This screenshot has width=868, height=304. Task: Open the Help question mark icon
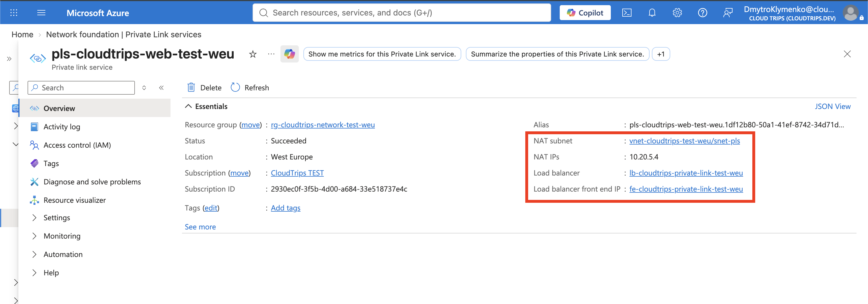pyautogui.click(x=703, y=13)
